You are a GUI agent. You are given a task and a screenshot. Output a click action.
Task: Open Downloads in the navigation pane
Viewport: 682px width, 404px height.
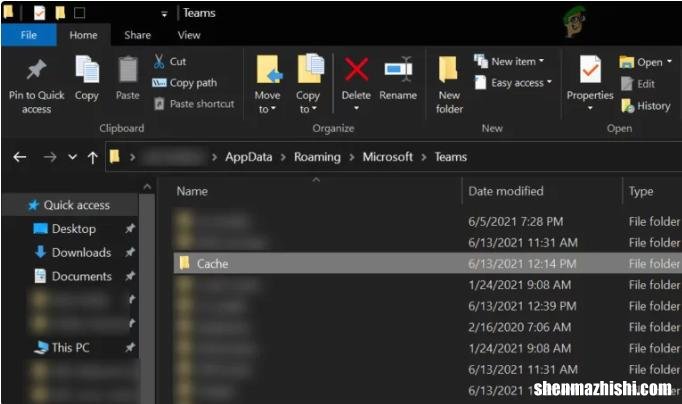(73, 252)
